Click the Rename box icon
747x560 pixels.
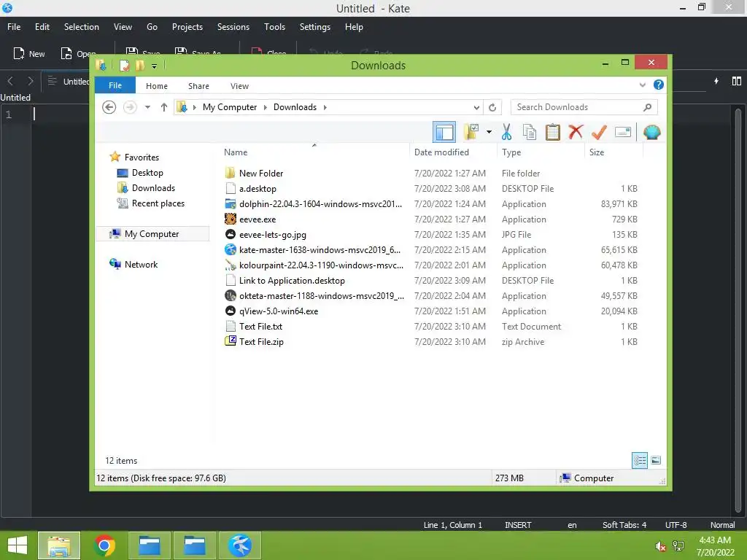coord(623,132)
